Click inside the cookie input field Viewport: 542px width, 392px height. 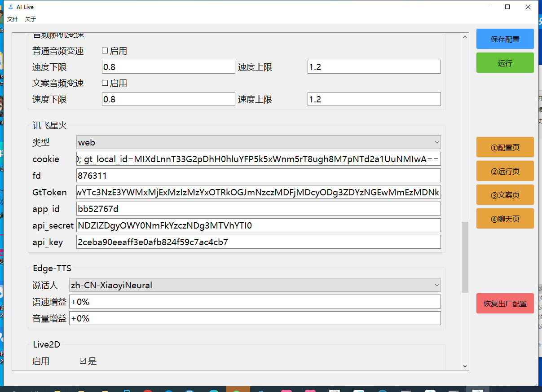pos(258,159)
